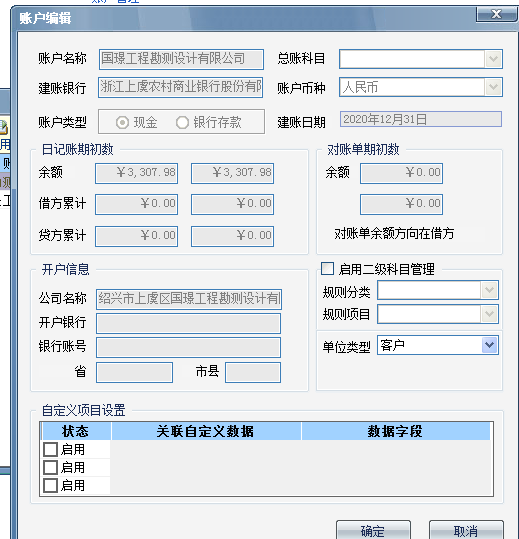Select the 现金 radio button
Image resolution: width=519 pixels, height=539 pixels.
click(x=122, y=122)
